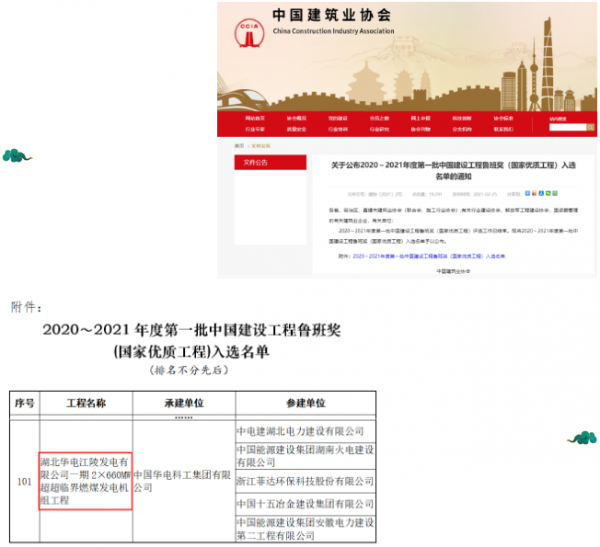Click the 2020～2021年度第一批 list heading
Screen dimensions: 600x547
(192, 330)
